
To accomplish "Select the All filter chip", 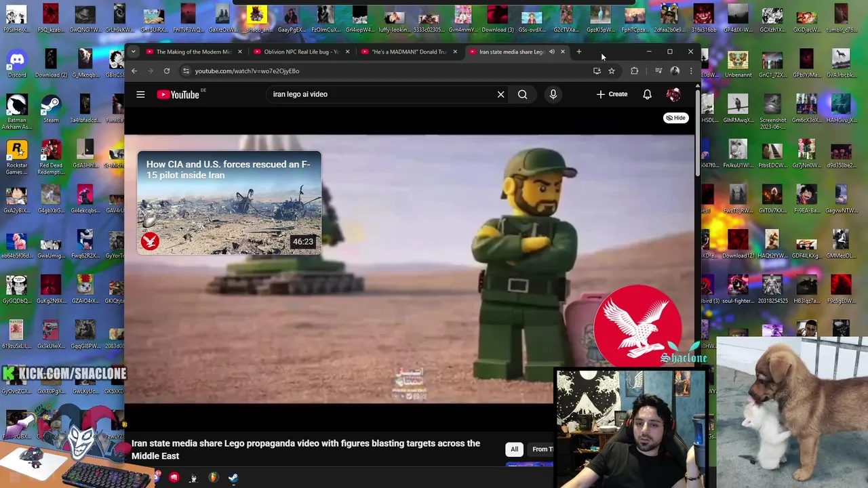I will coord(514,449).
